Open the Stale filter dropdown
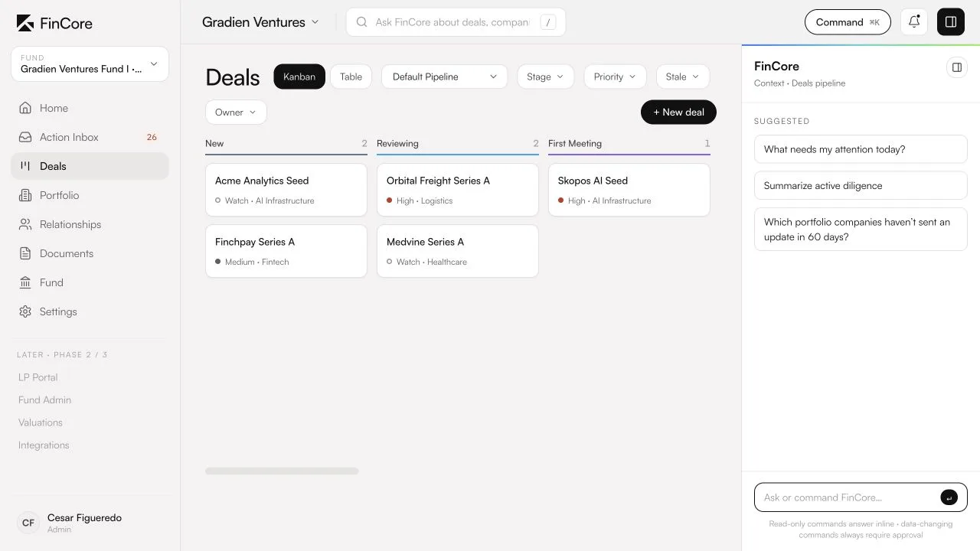This screenshot has height=551, width=980. (x=683, y=77)
